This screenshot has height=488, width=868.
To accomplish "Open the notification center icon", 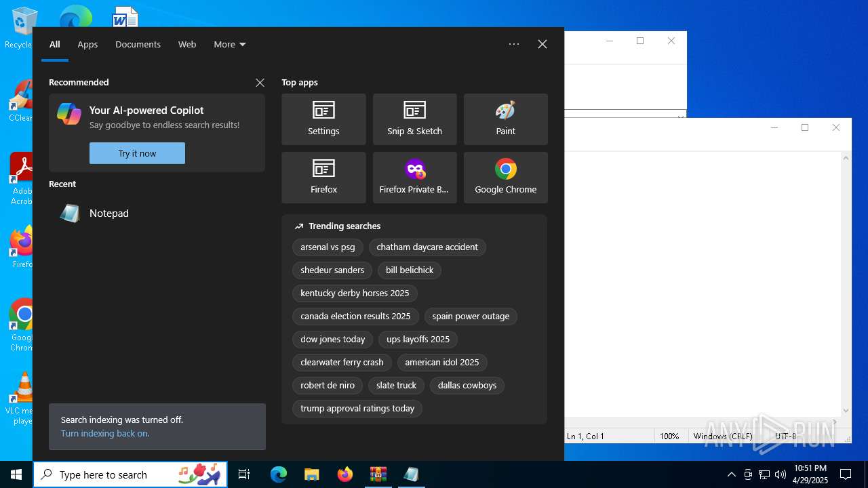I will click(x=846, y=474).
